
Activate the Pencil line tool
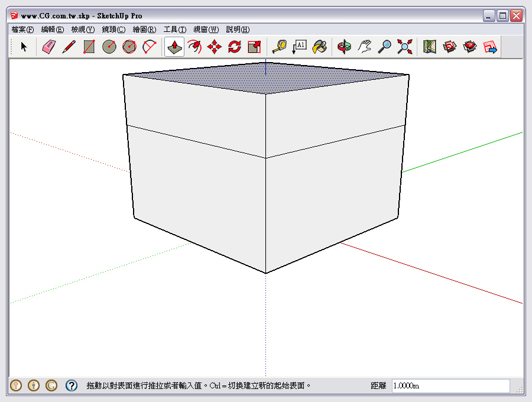[69, 47]
